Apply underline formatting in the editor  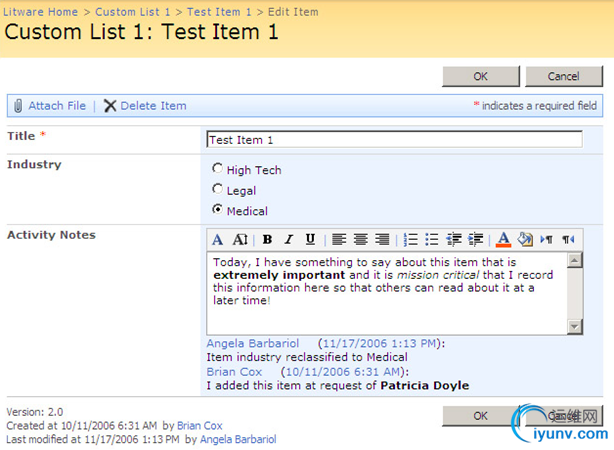(310, 239)
